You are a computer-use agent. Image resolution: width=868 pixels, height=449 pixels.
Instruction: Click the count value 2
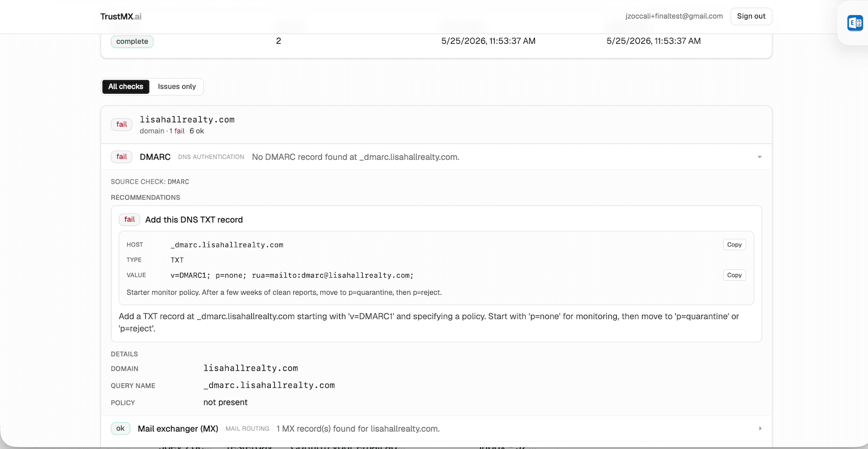[279, 41]
